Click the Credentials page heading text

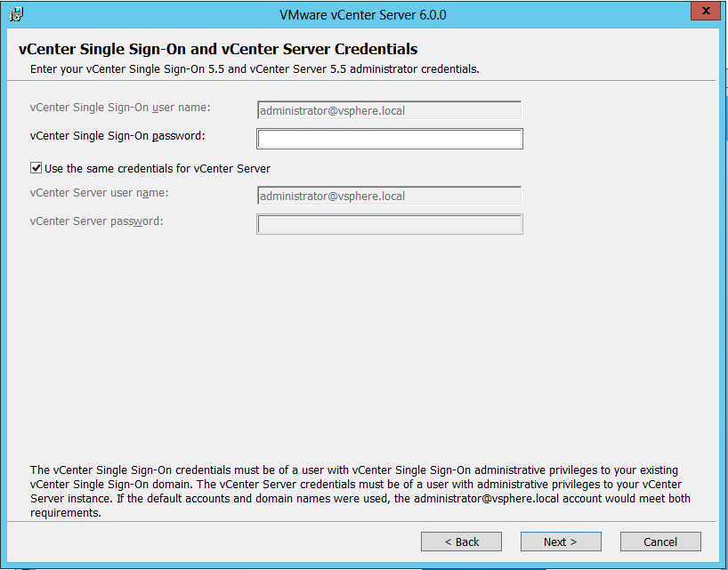click(218, 49)
